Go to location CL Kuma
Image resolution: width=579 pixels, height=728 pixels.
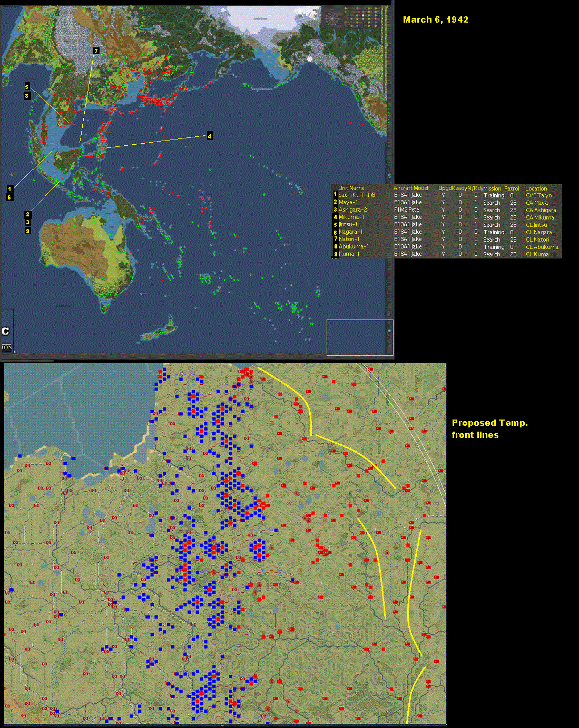(x=537, y=254)
